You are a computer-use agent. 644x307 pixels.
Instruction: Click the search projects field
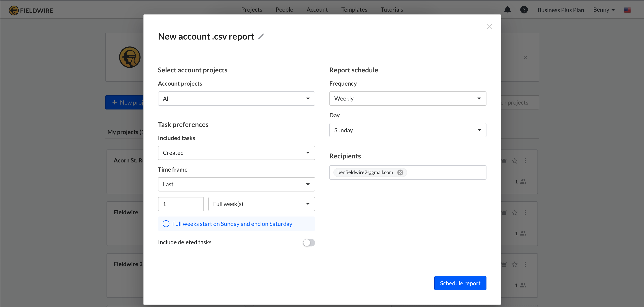(x=520, y=103)
